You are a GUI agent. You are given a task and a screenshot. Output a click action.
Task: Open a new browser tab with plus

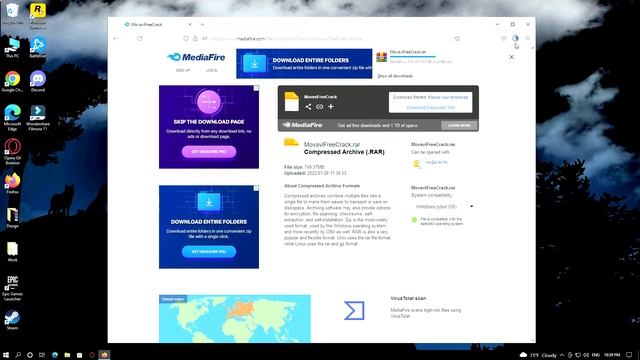pos(202,24)
